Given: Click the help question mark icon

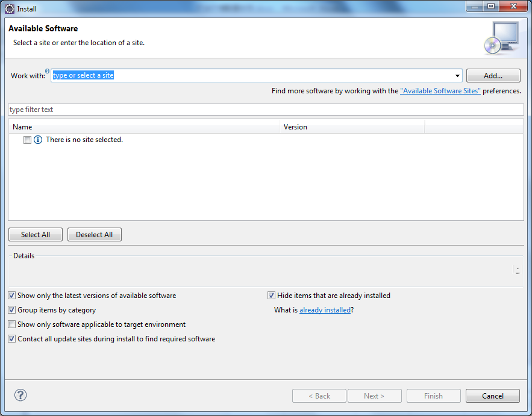Looking at the screenshot, I should (x=20, y=395).
